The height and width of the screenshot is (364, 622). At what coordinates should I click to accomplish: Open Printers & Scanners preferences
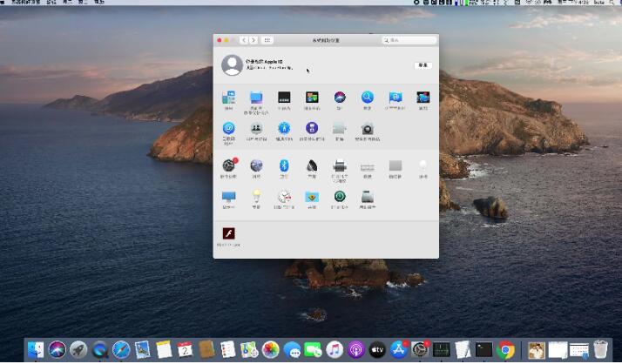coord(340,165)
